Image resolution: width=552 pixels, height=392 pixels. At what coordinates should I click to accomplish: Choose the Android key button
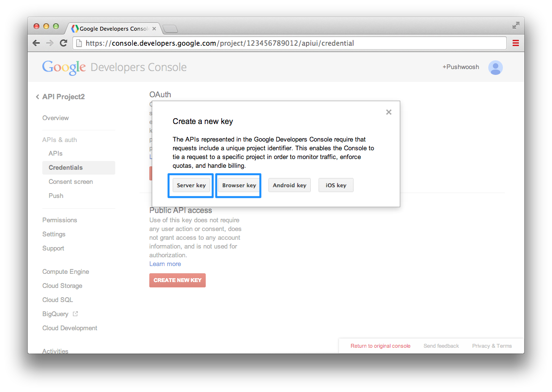tap(289, 185)
